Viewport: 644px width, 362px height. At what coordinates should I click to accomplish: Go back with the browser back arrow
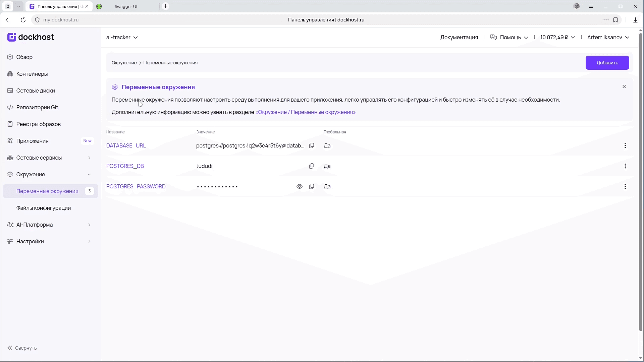coord(8,20)
